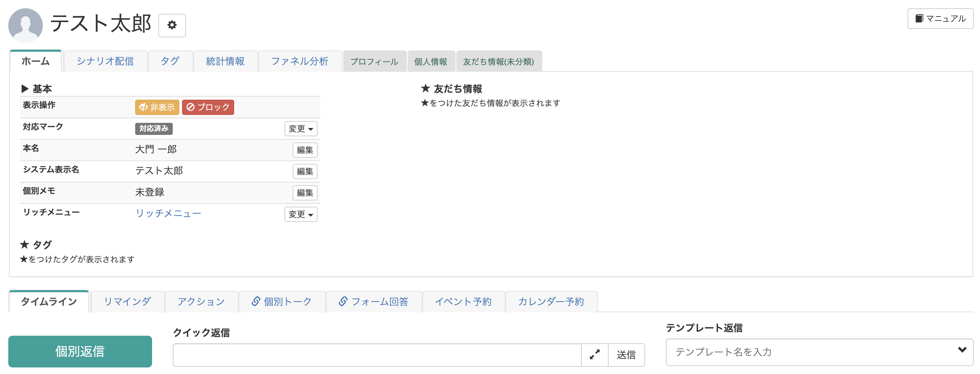This screenshot has width=980, height=374.
Task: Open the フォーム回答 link-icon tab
Action: tap(374, 301)
